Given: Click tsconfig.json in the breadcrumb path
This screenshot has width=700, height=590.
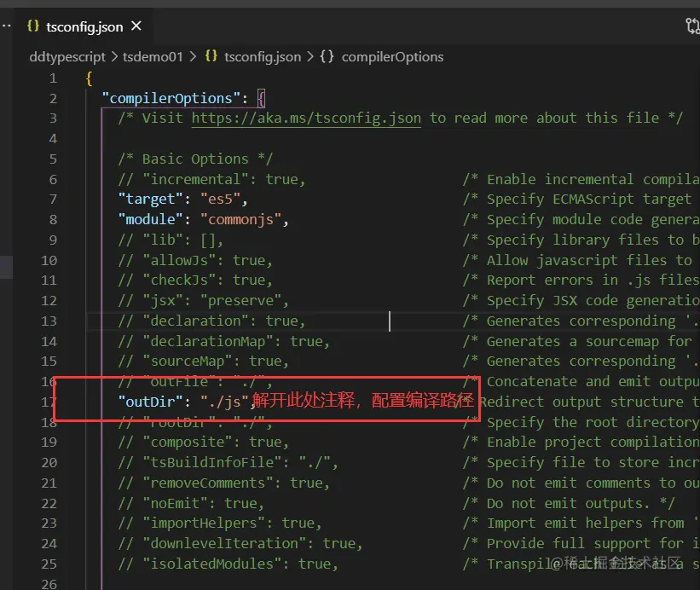Looking at the screenshot, I should tap(263, 56).
